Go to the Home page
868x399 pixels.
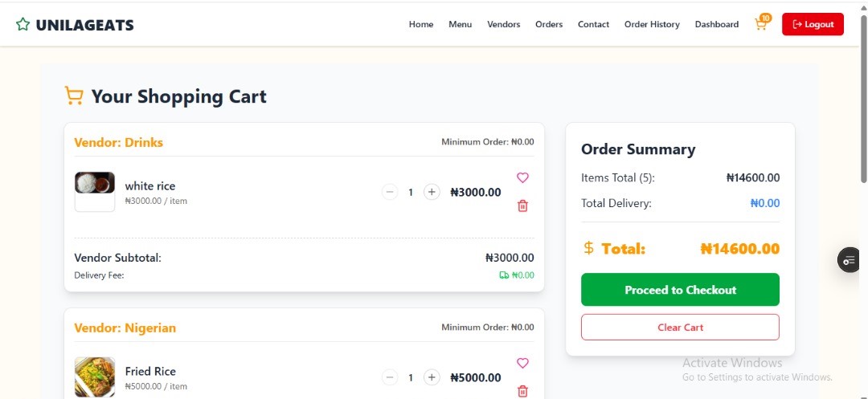(x=421, y=24)
